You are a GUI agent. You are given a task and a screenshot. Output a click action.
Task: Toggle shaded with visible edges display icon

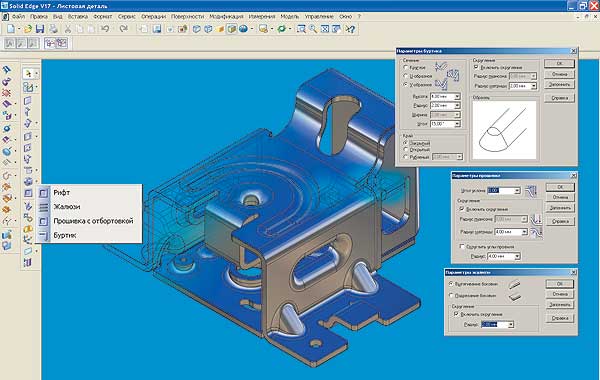pyautogui.click(x=232, y=29)
